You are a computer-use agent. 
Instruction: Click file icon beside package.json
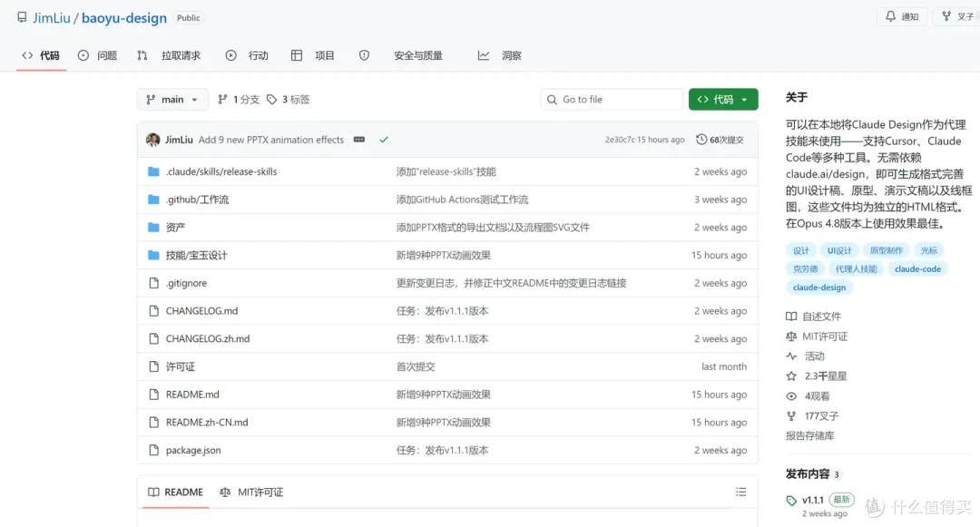tap(153, 450)
